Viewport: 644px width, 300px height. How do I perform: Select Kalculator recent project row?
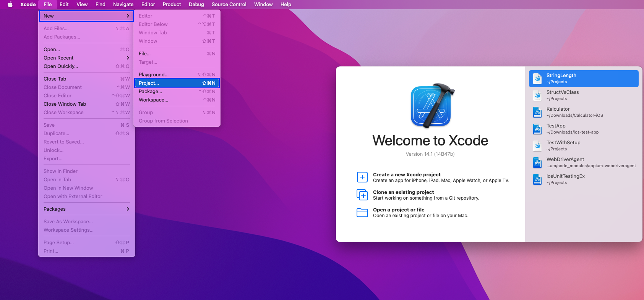[x=584, y=112]
